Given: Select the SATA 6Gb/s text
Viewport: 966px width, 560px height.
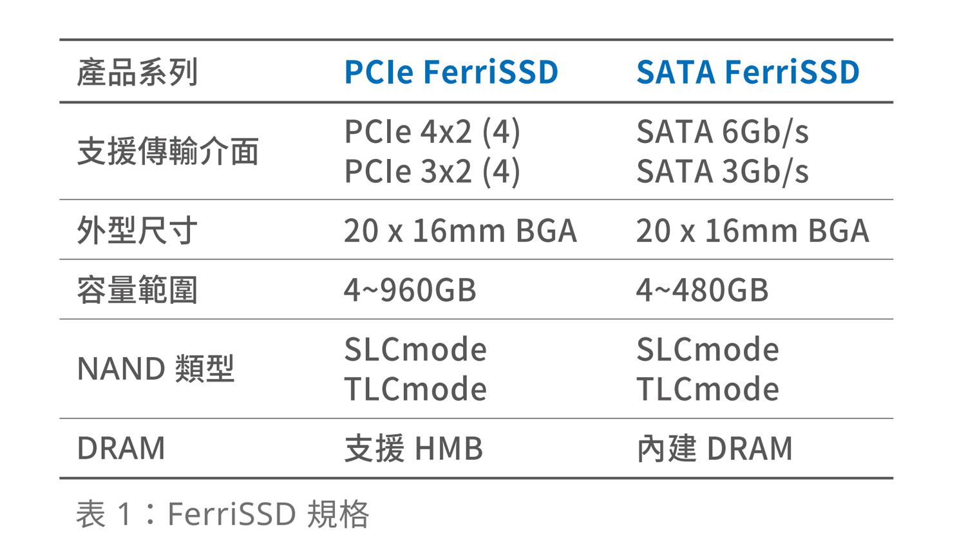Looking at the screenshot, I should tap(722, 132).
